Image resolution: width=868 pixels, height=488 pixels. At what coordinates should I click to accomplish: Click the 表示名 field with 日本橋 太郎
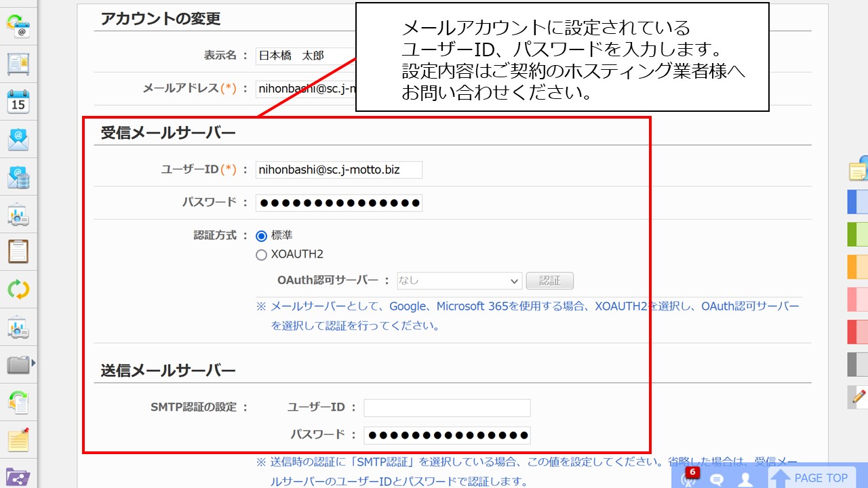(x=306, y=56)
